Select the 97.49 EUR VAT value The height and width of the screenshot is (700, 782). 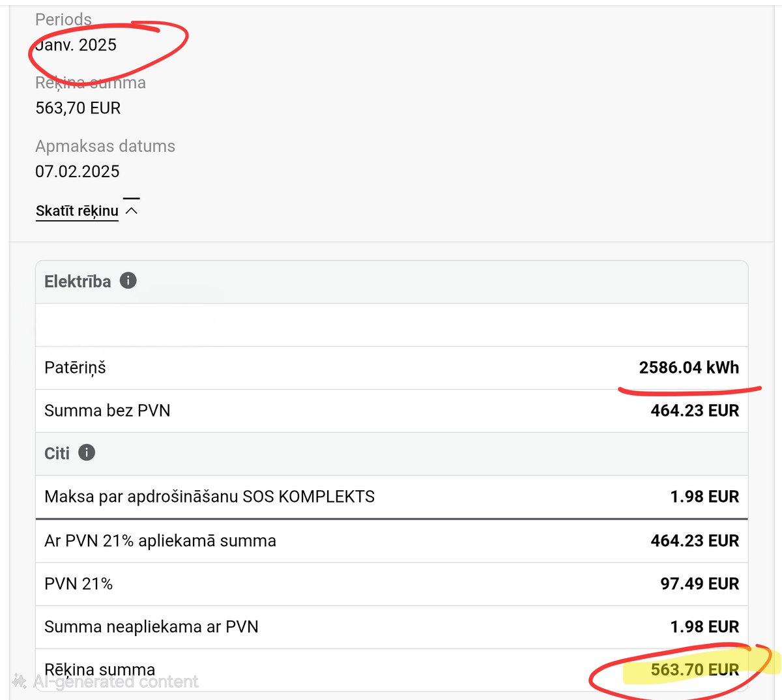[x=700, y=583]
